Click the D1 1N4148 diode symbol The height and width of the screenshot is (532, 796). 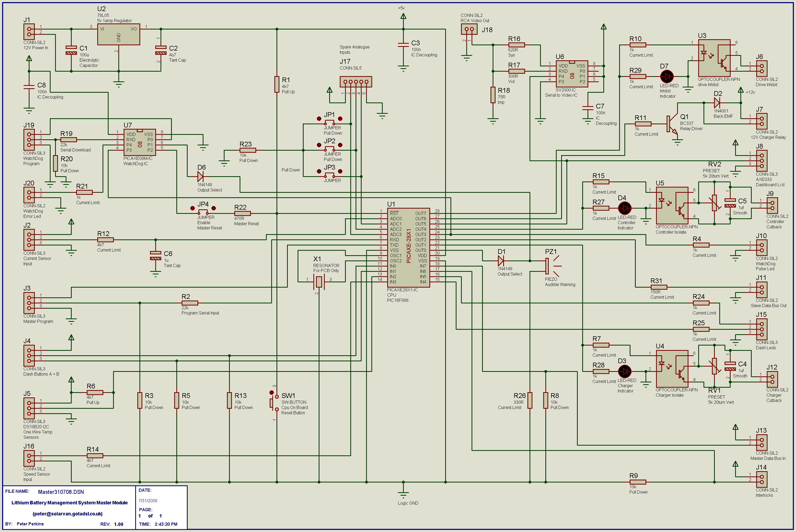pyautogui.click(x=501, y=261)
